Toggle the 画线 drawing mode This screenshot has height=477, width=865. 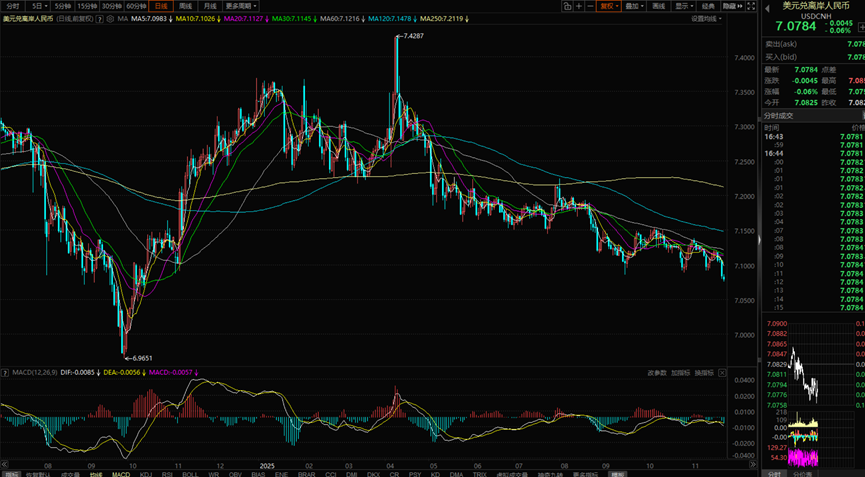point(658,6)
